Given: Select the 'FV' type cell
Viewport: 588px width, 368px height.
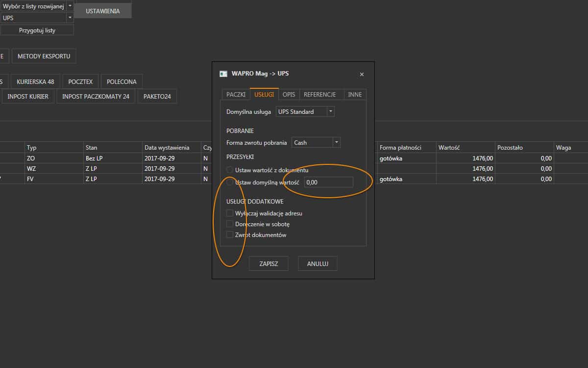Looking at the screenshot, I should click(x=54, y=179).
